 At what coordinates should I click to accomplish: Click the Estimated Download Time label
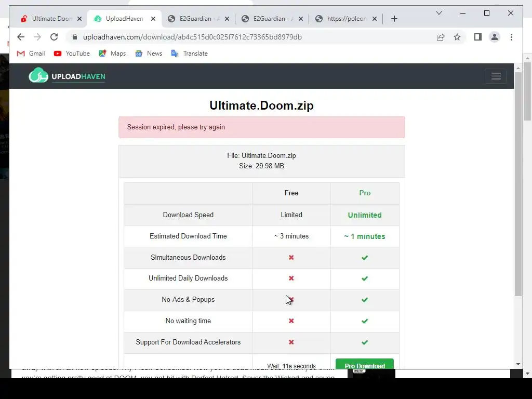click(188, 236)
